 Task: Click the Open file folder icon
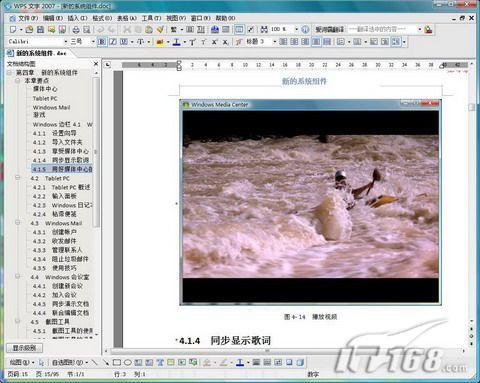pyautogui.click(x=29, y=30)
